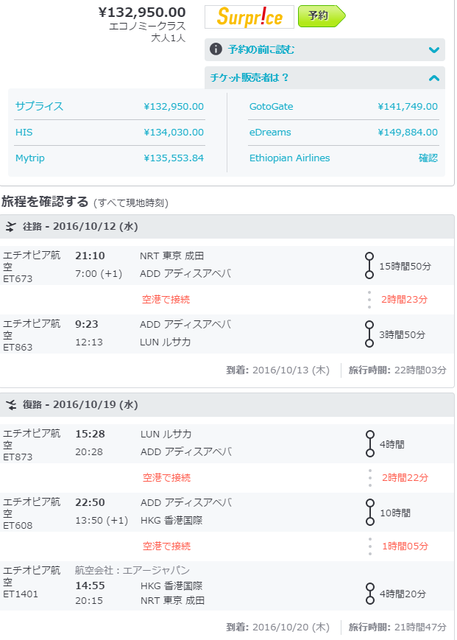Click the NRT 東京 成田 departure airport in ET673 row
Screen dimensions: 457x640
tap(172, 256)
